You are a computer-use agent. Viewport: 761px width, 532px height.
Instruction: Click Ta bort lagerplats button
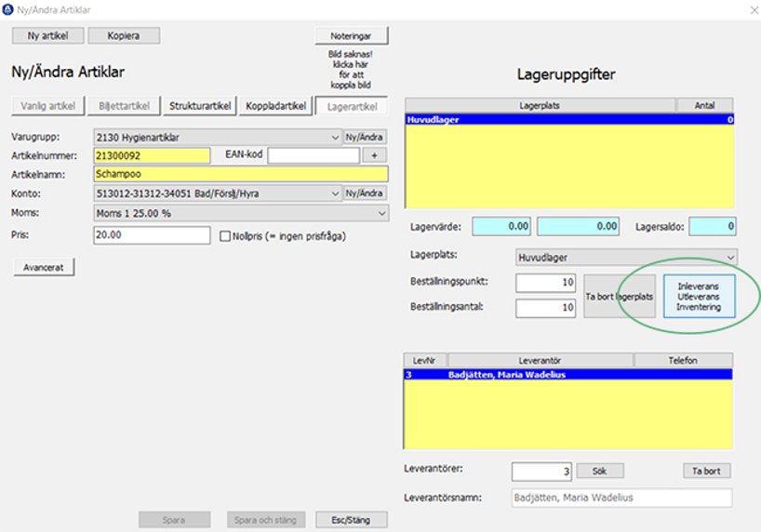click(620, 297)
